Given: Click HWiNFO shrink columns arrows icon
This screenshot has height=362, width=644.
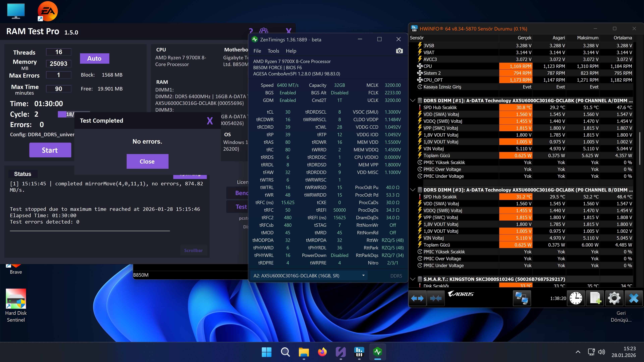Looking at the screenshot, I should [436, 298].
